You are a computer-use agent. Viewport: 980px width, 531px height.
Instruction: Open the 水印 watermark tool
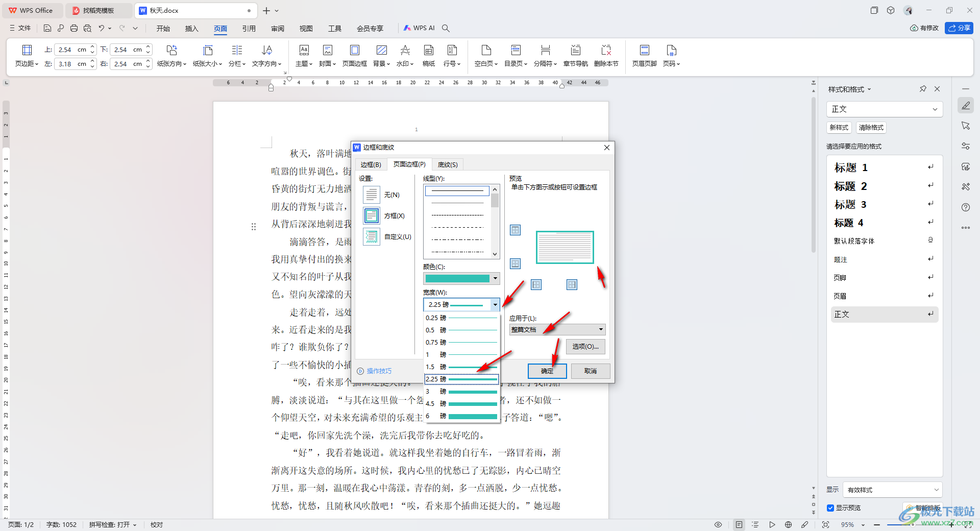(405, 56)
